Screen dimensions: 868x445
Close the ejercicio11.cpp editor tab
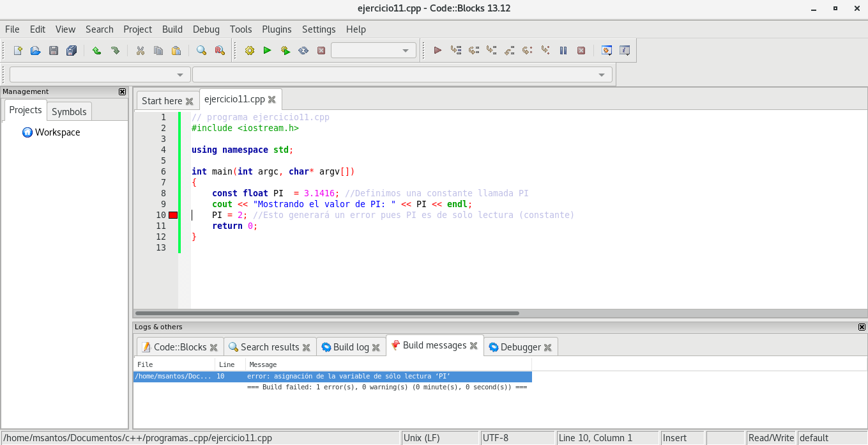(x=271, y=100)
